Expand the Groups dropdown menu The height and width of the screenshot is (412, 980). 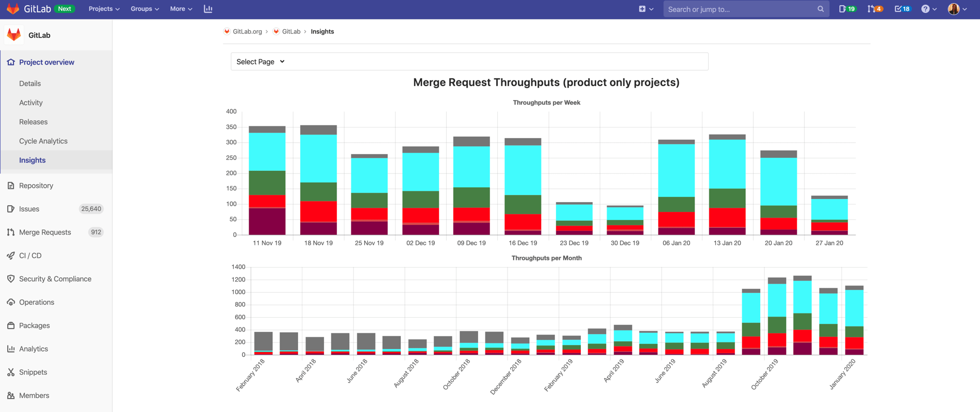(x=144, y=9)
